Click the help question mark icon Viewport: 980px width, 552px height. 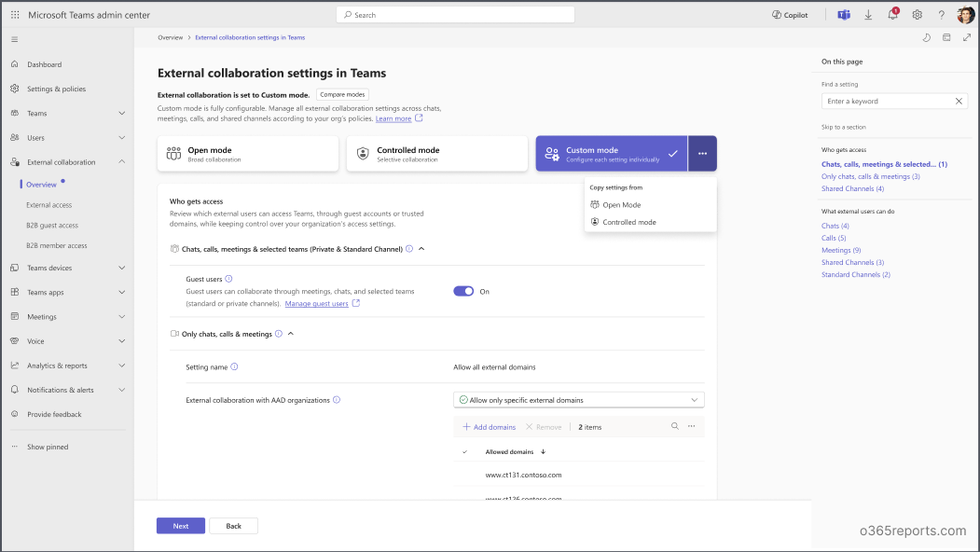click(x=941, y=15)
